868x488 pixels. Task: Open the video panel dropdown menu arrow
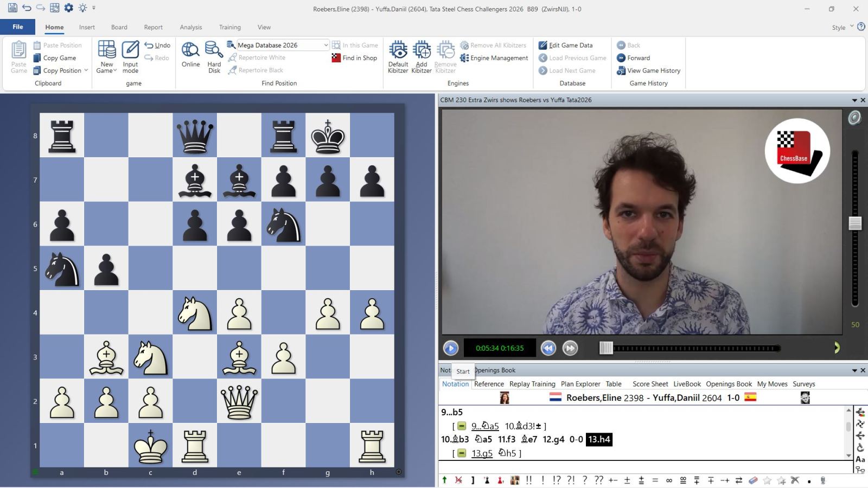tap(854, 100)
